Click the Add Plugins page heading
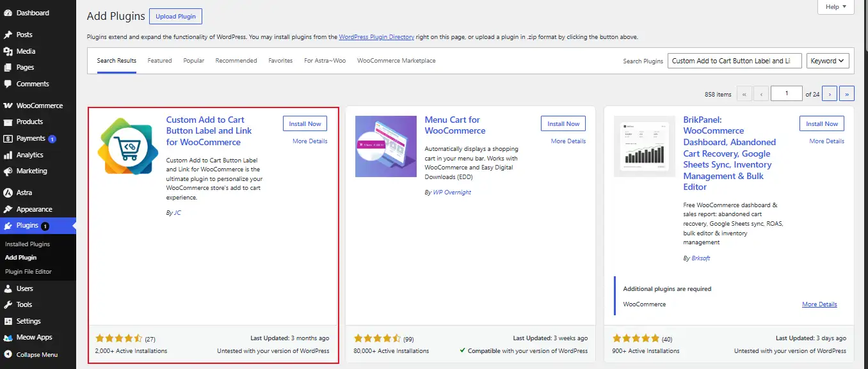This screenshot has width=868, height=369. click(x=116, y=16)
